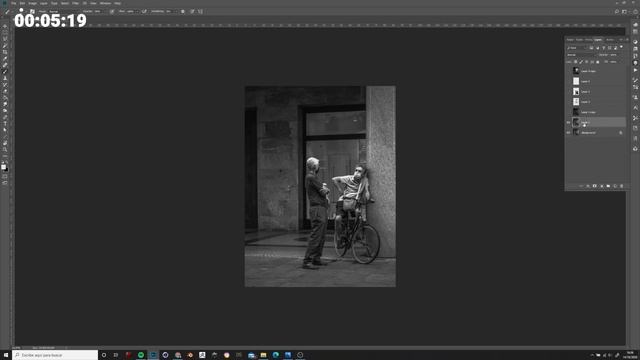640x360 pixels.
Task: Select the Eyedropper tool
Action: 5,58
